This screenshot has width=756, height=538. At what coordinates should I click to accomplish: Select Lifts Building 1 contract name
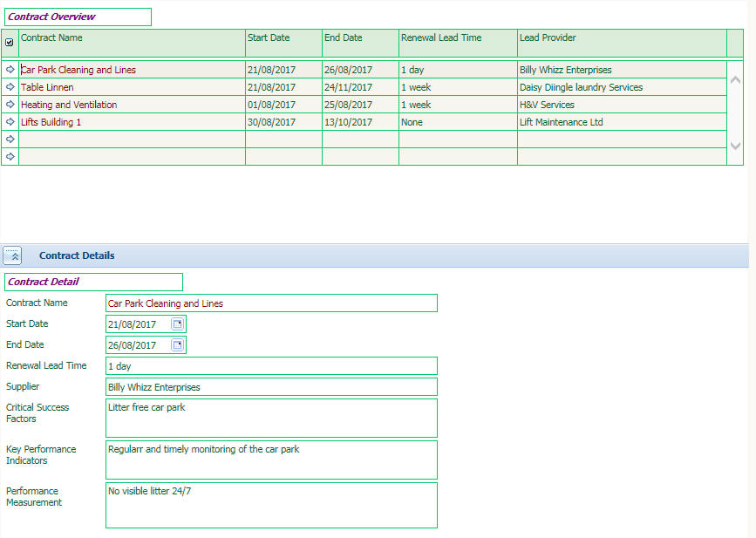coord(51,122)
